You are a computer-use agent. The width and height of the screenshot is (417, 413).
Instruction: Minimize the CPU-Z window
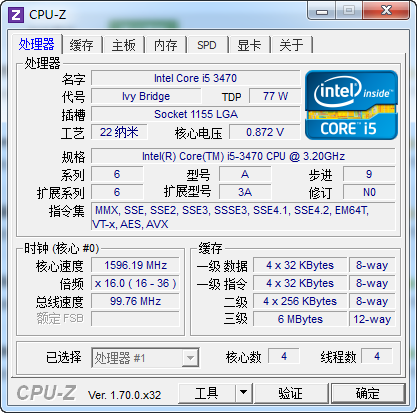click(321, 11)
